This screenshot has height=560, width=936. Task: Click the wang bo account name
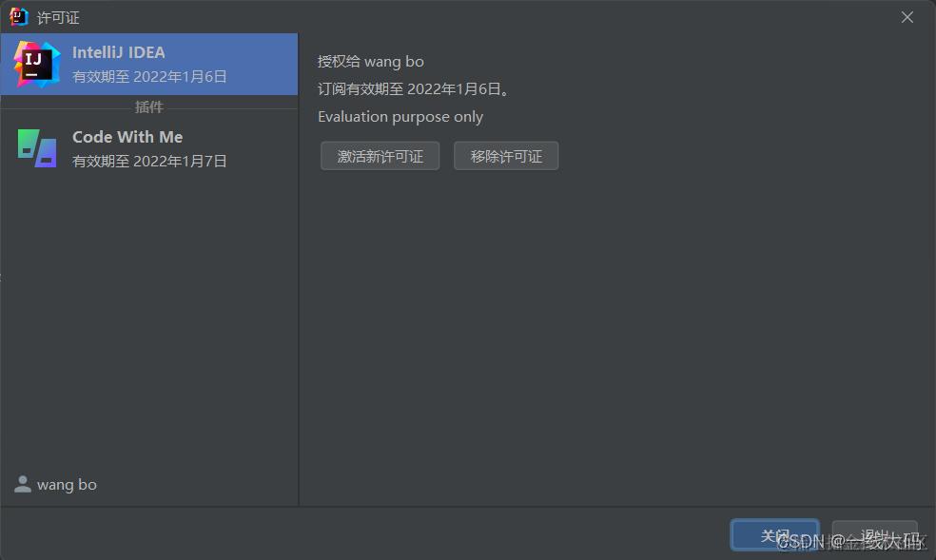(67, 485)
